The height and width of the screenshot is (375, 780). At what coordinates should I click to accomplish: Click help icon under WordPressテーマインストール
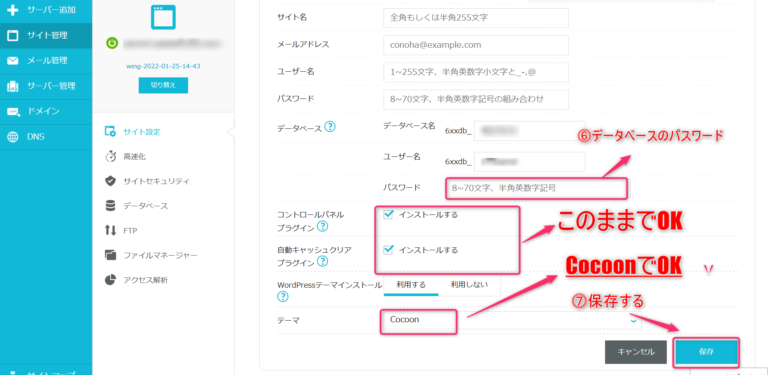point(283,297)
